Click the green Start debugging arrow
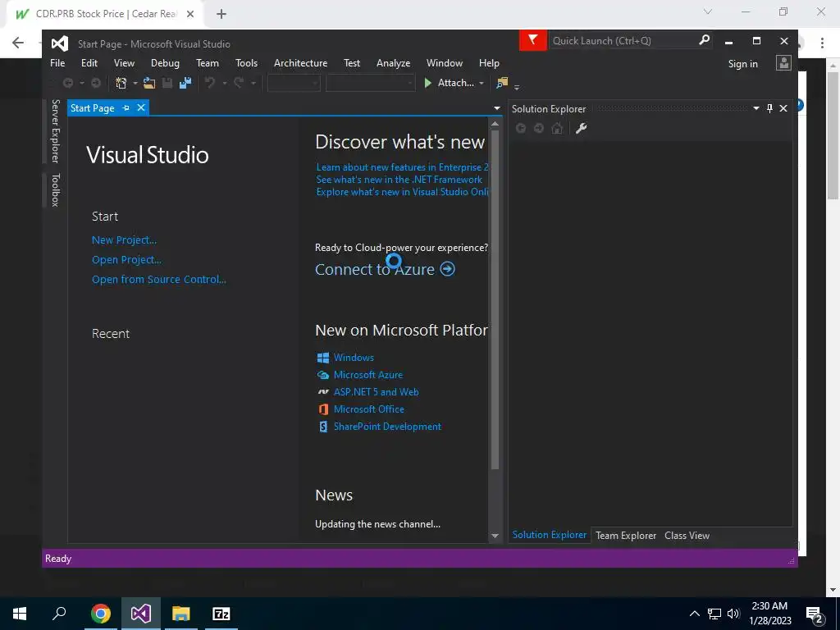The height and width of the screenshot is (630, 840). [428, 83]
